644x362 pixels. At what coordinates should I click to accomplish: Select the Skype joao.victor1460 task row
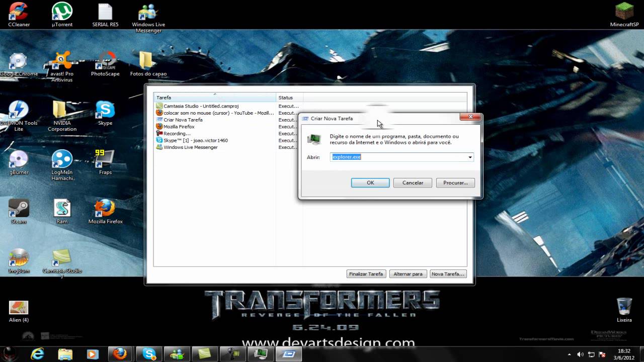click(226, 141)
